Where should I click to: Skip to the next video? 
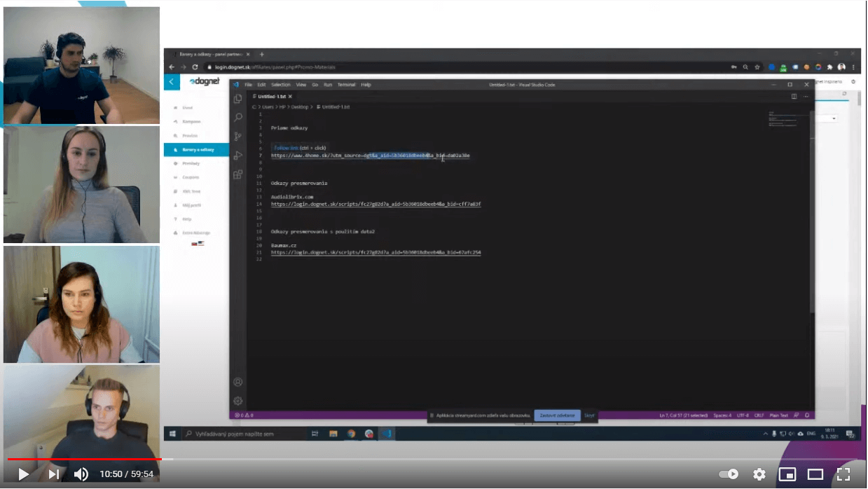click(53, 474)
